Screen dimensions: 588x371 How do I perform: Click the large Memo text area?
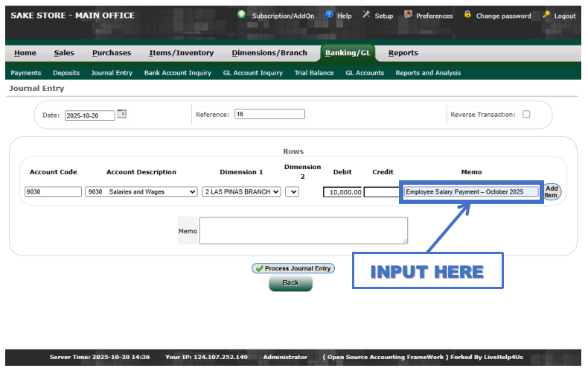pyautogui.click(x=303, y=230)
